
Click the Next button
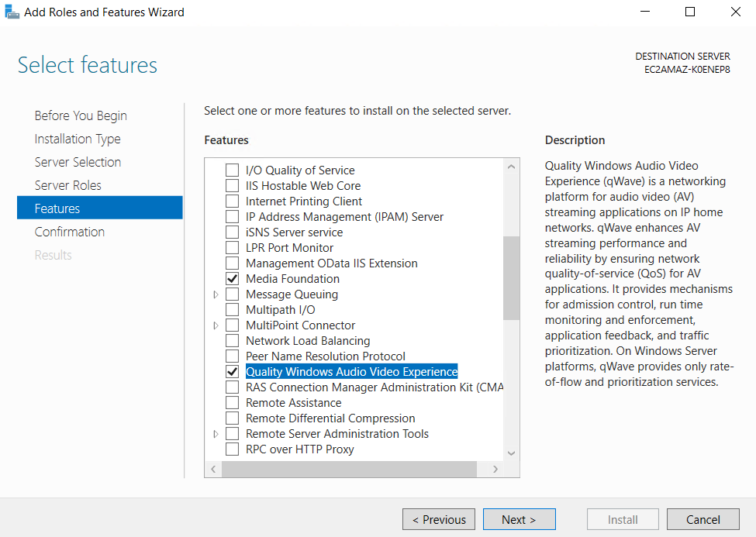click(520, 520)
